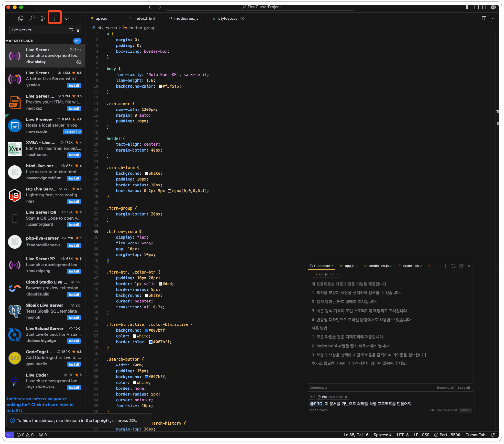Click Save all in Composer
Image resolution: width=504 pixels, height=444 pixels.
click(464, 388)
